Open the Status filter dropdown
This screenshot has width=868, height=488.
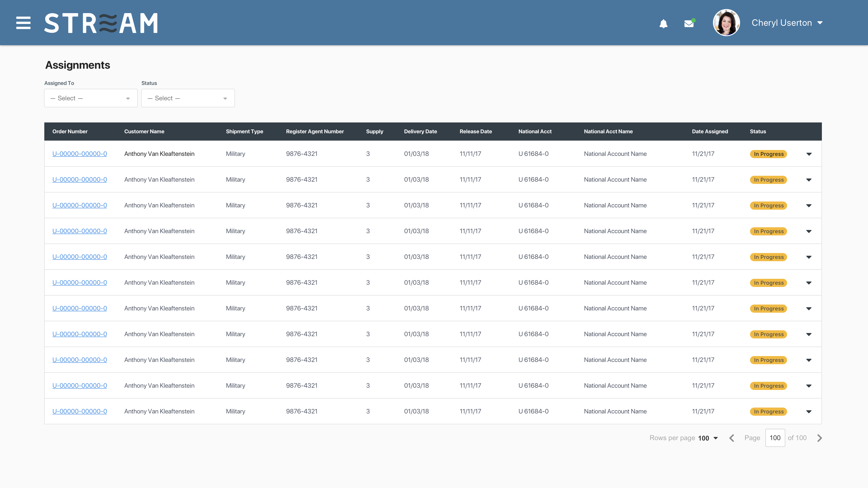(x=188, y=98)
